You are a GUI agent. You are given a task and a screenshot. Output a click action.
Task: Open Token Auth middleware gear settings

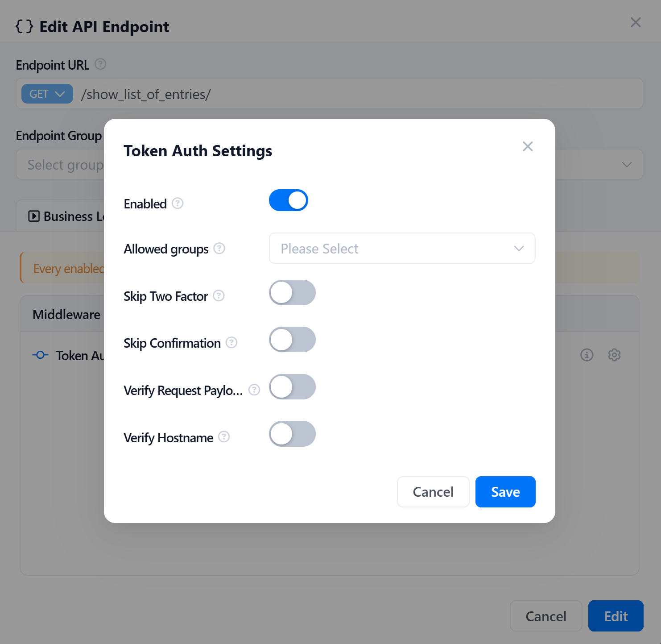(x=614, y=355)
